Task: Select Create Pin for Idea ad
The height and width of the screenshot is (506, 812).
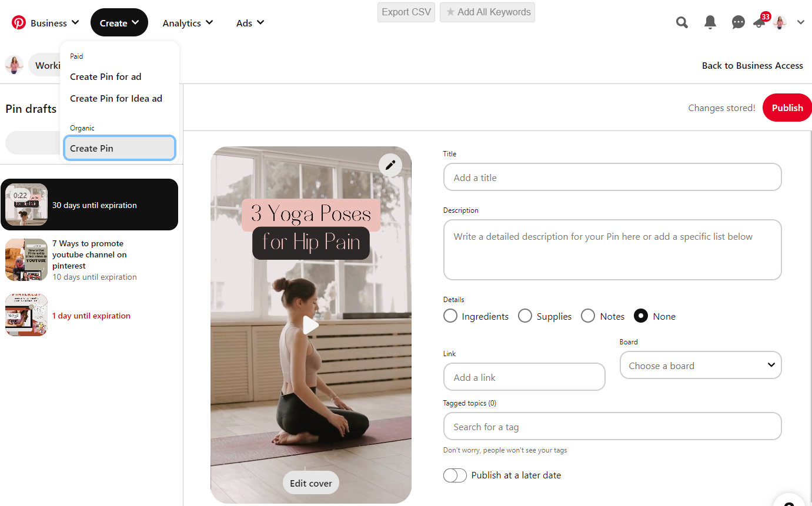Action: point(116,98)
